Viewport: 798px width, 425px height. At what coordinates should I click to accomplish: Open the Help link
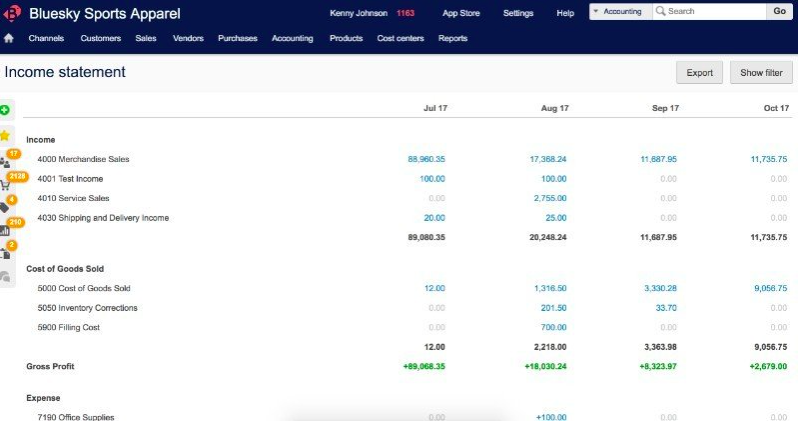pos(565,13)
